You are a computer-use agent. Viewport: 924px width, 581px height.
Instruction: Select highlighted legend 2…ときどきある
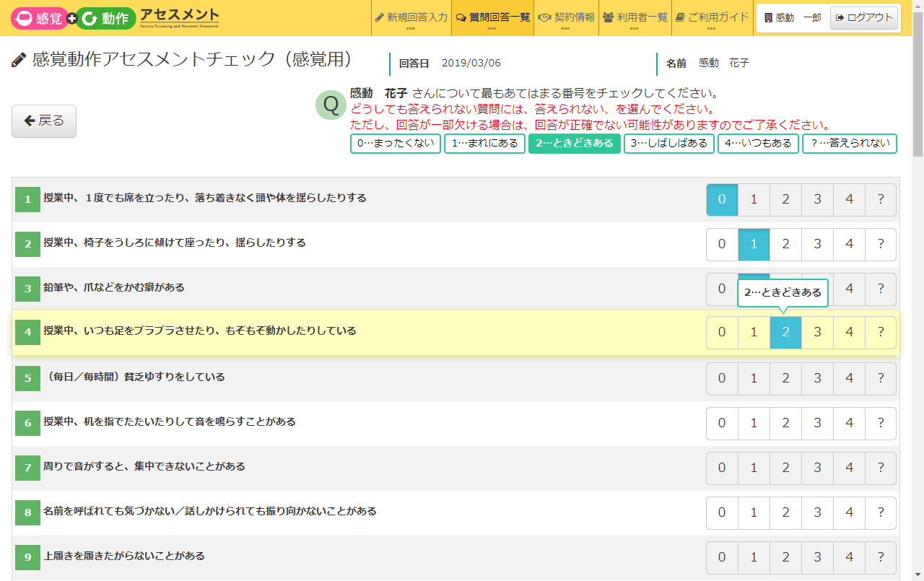tap(575, 143)
